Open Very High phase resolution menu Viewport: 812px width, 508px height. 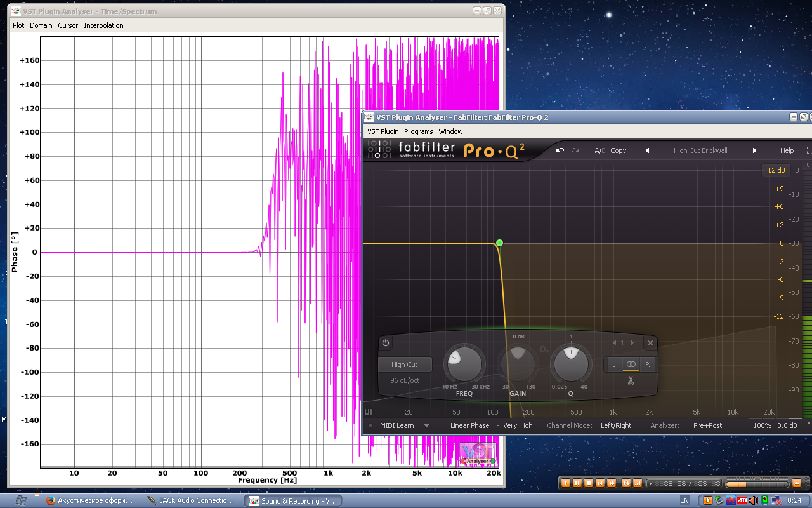click(518, 425)
